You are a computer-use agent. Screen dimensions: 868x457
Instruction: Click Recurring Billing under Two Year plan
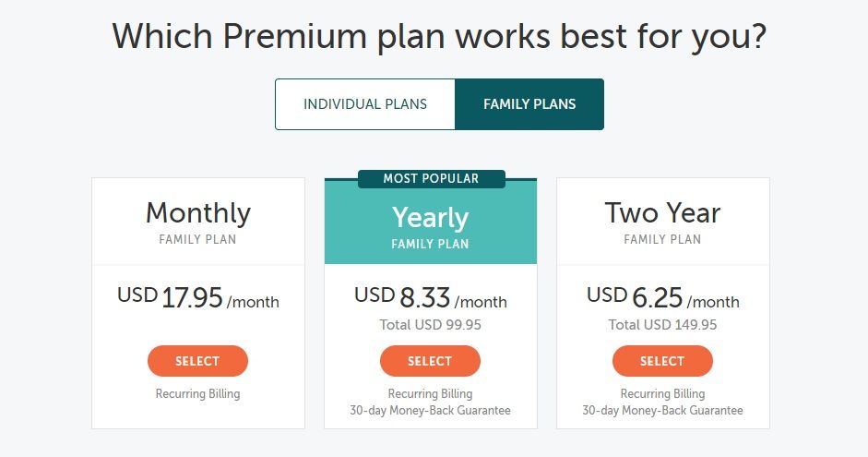[662, 394]
